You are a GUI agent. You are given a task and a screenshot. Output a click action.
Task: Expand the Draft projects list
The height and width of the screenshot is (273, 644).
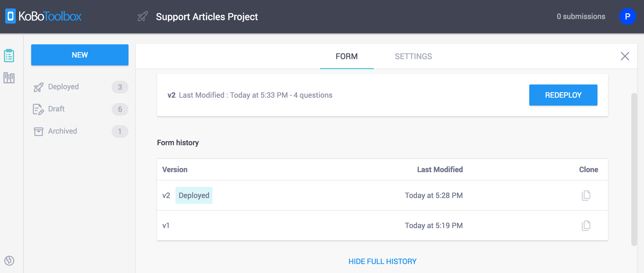pos(56,109)
